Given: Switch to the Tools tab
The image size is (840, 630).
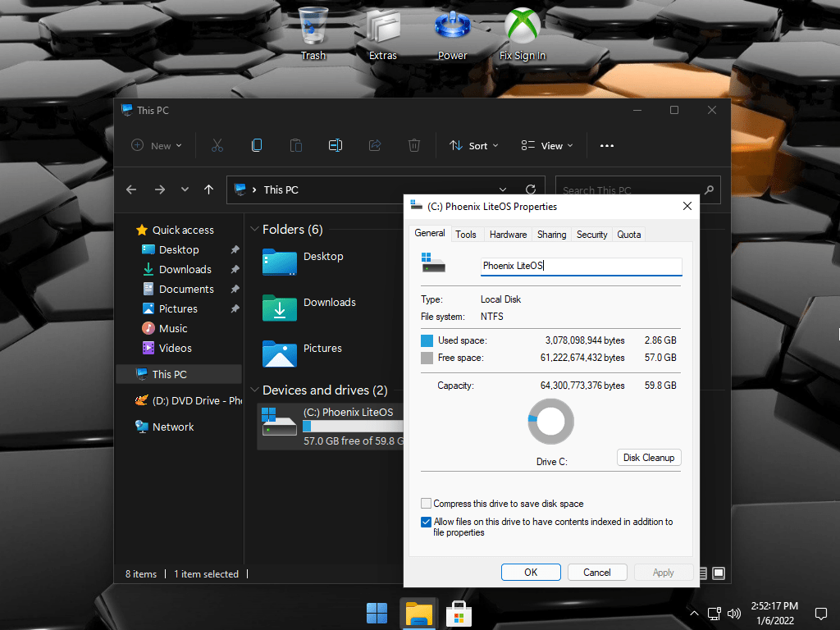Looking at the screenshot, I should [x=466, y=234].
